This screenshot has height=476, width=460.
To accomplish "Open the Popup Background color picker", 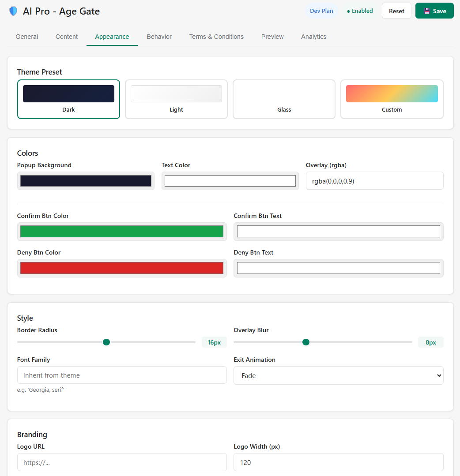I will pyautogui.click(x=86, y=180).
